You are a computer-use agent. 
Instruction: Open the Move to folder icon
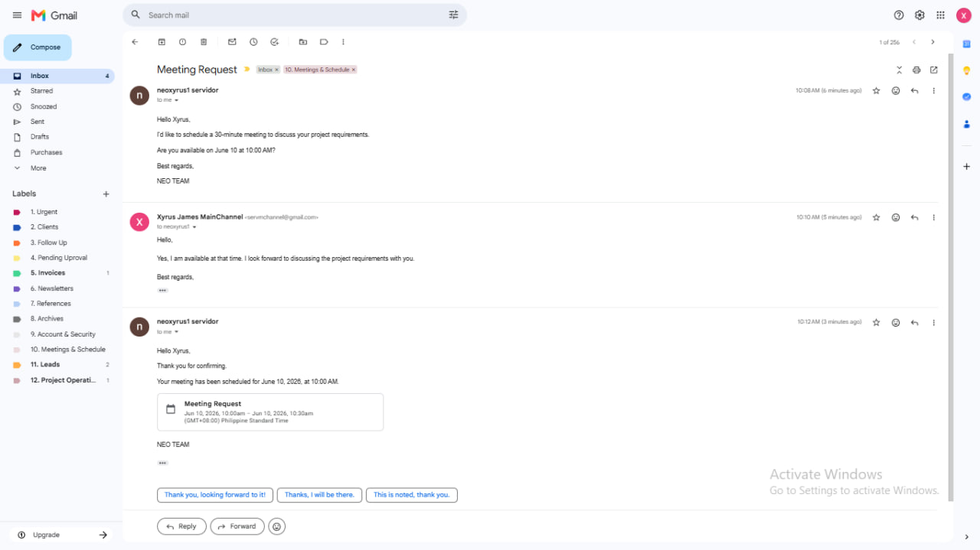coord(303,42)
